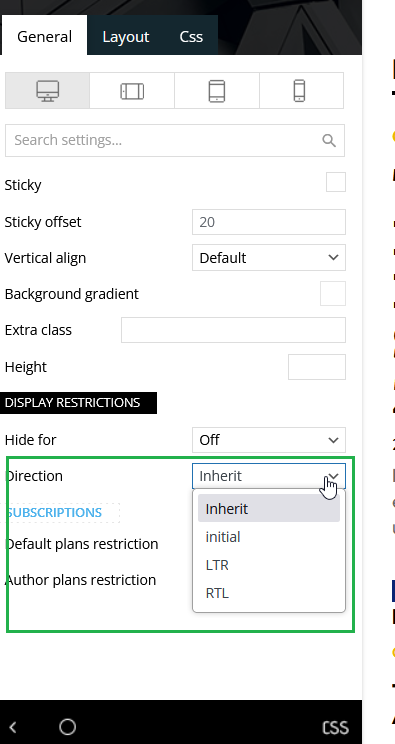This screenshot has height=744, width=395.
Task: Collapse the Direction dropdown
Action: click(269, 476)
